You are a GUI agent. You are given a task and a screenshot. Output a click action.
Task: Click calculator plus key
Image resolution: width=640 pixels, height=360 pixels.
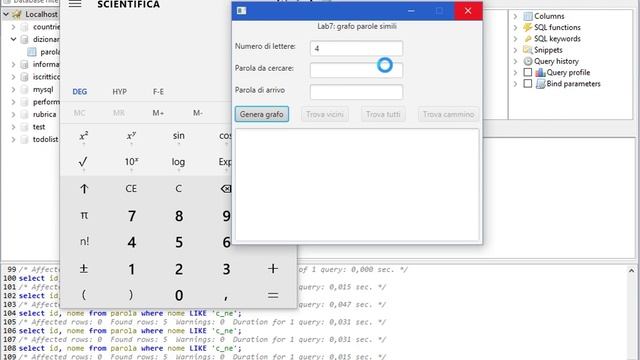pyautogui.click(x=273, y=269)
